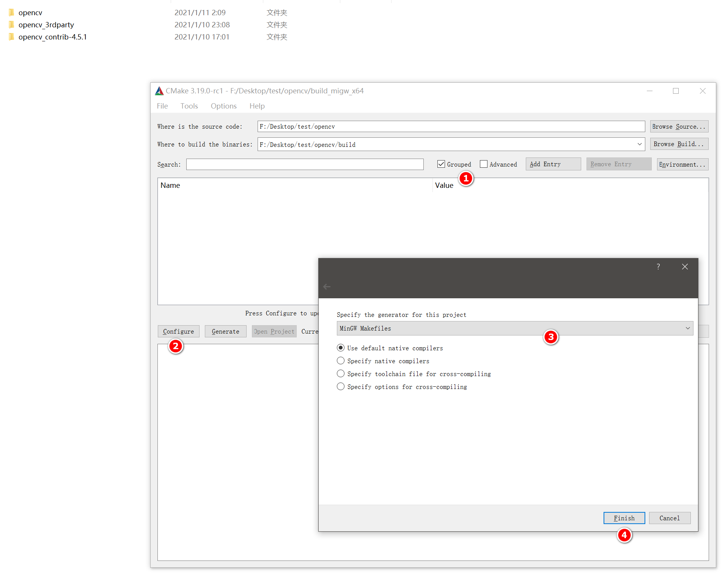The width and height of the screenshot is (728, 581).
Task: Open the Help menu
Action: (257, 106)
